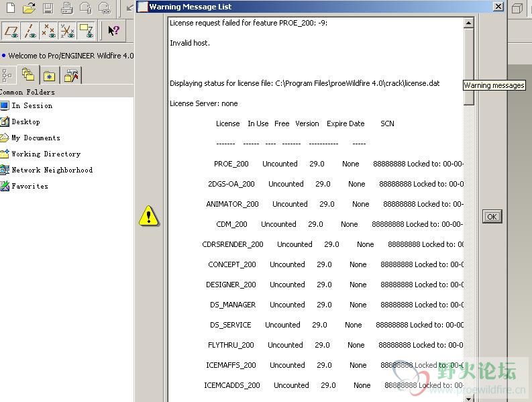
Task: Open My Documents folder
Action: [x=31, y=138]
